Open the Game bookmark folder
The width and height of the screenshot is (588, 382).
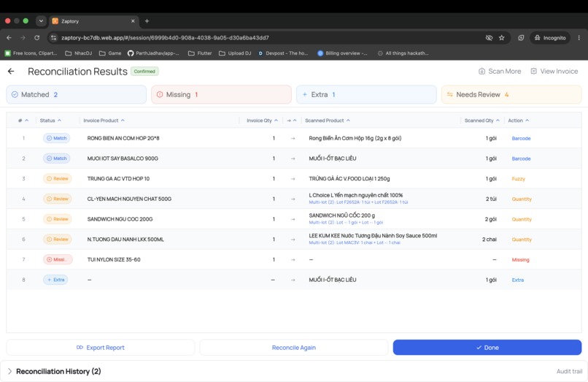click(110, 53)
